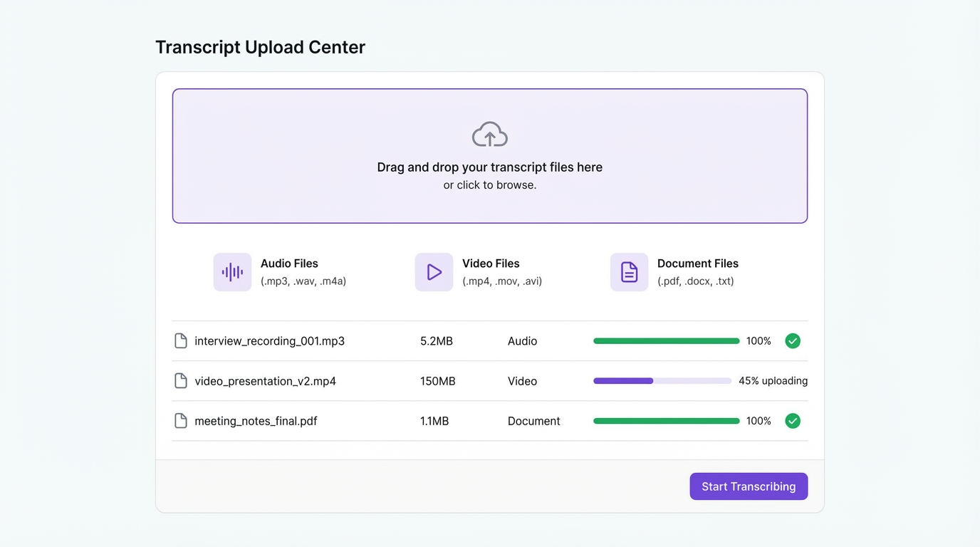
Task: Click the file icon beside interview_recording_001.mp3
Action: pyautogui.click(x=180, y=340)
